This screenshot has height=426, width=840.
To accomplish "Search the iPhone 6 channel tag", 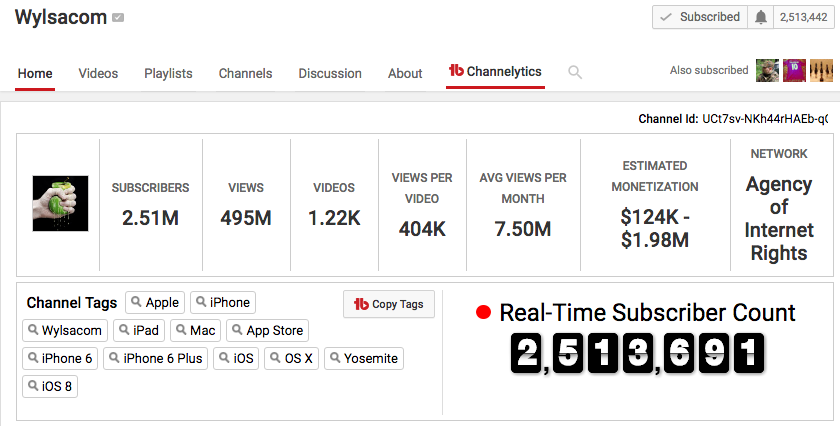I will [60, 358].
